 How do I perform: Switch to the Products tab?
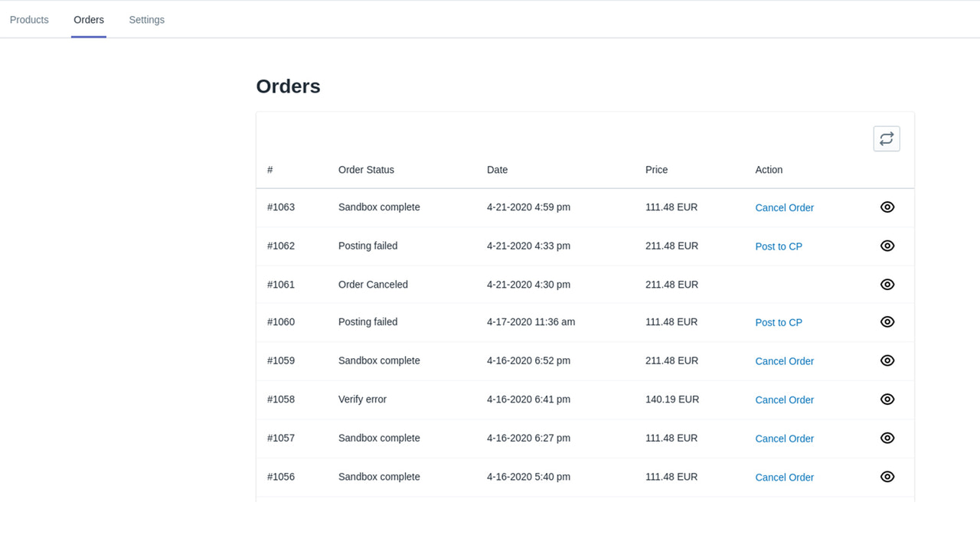pyautogui.click(x=28, y=19)
